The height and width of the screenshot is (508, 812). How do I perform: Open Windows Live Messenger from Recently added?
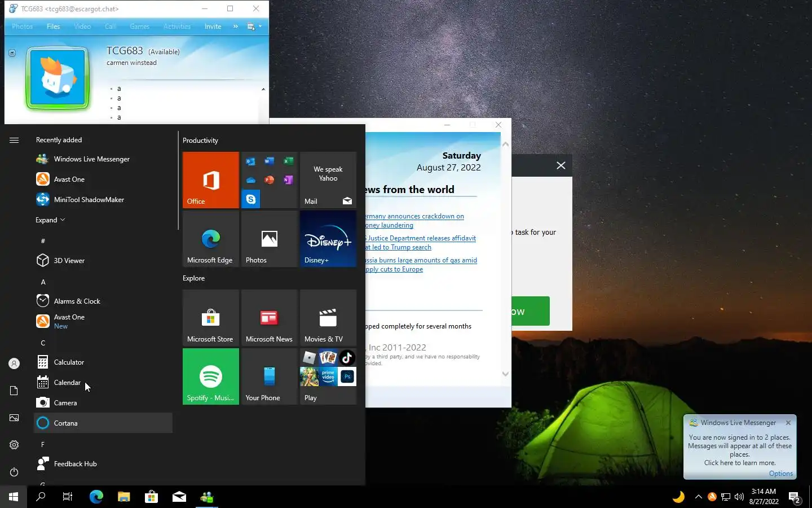pyautogui.click(x=103, y=159)
